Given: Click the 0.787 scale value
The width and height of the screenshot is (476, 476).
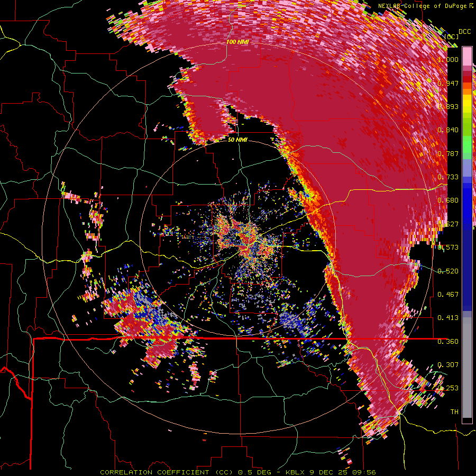Looking at the screenshot, I should 448,153.
